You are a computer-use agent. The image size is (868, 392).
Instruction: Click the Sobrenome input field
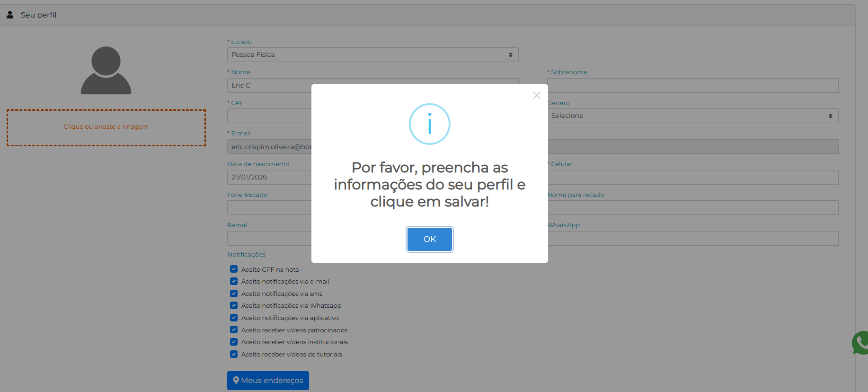(x=692, y=86)
